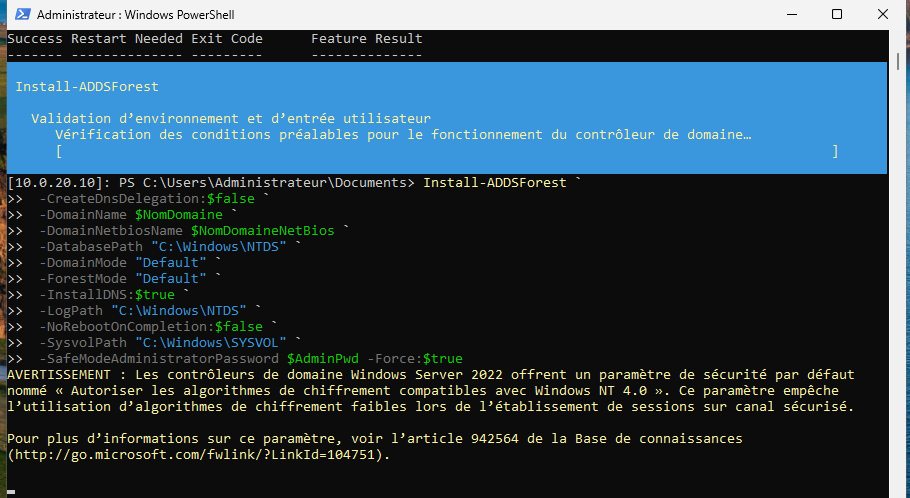910x498 pixels.
Task: Click the '-ForestMode "Default"' line
Action: click(123, 279)
